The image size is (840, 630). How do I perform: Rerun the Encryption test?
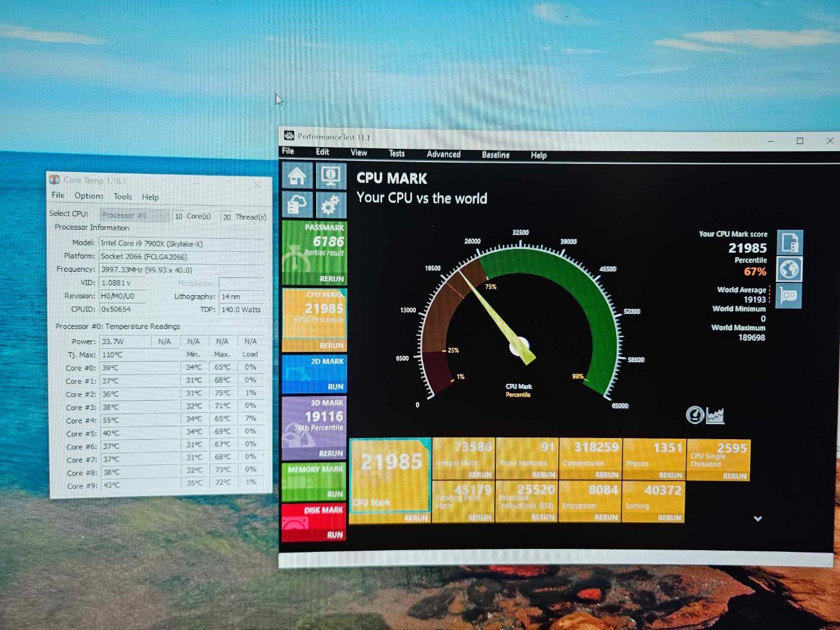coord(606,517)
